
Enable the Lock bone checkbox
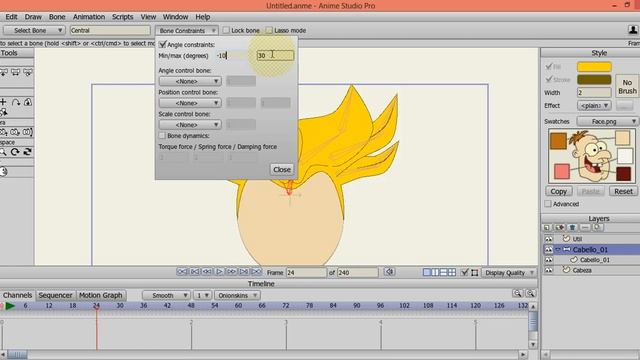pos(226,30)
